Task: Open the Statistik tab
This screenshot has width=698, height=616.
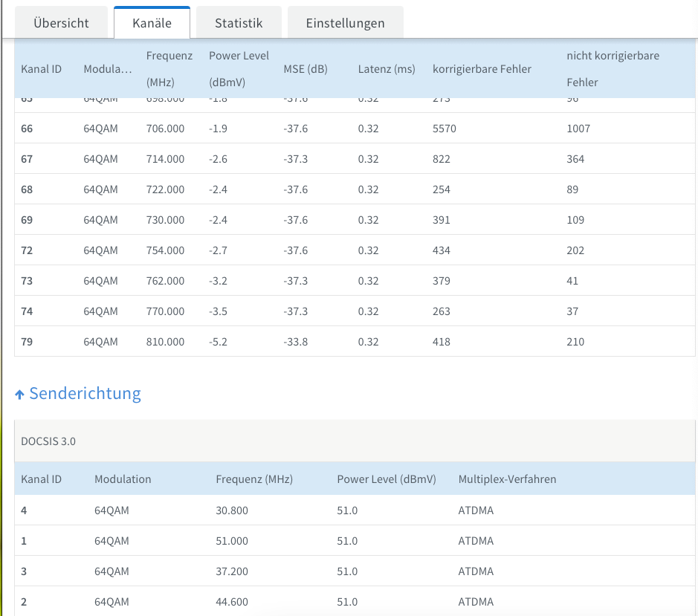Action: click(x=239, y=23)
